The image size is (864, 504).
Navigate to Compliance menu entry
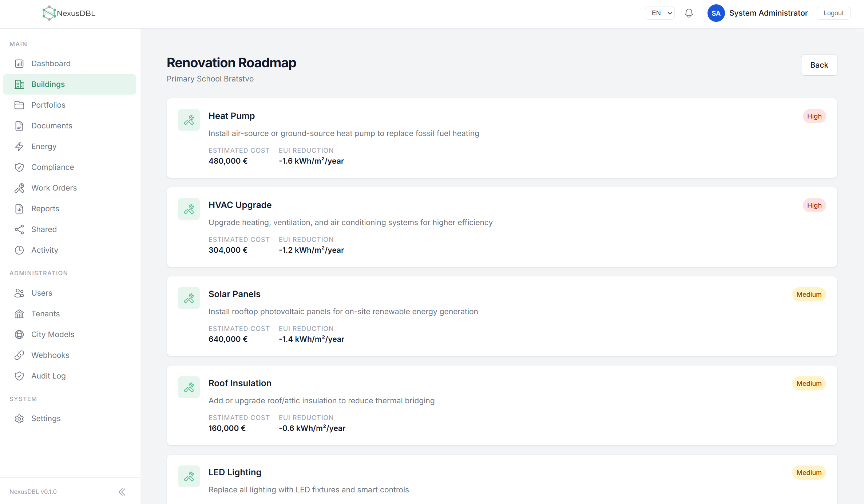click(x=70, y=167)
